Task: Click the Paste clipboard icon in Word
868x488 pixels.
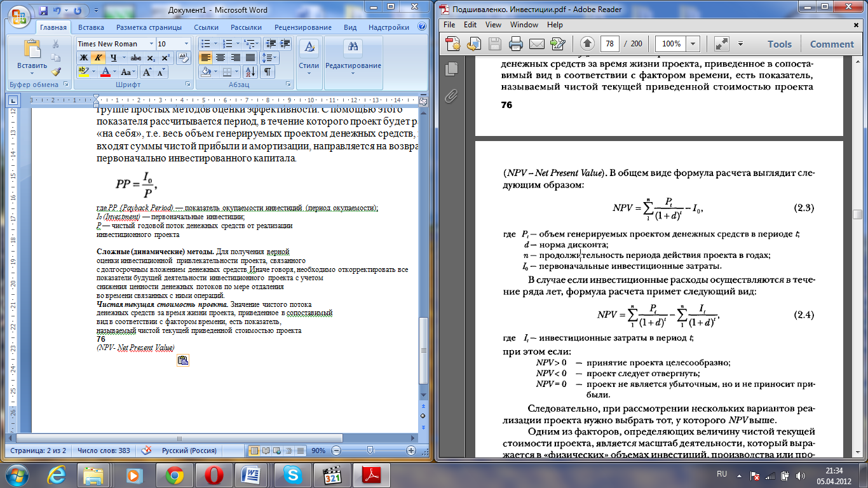Action: 32,49
